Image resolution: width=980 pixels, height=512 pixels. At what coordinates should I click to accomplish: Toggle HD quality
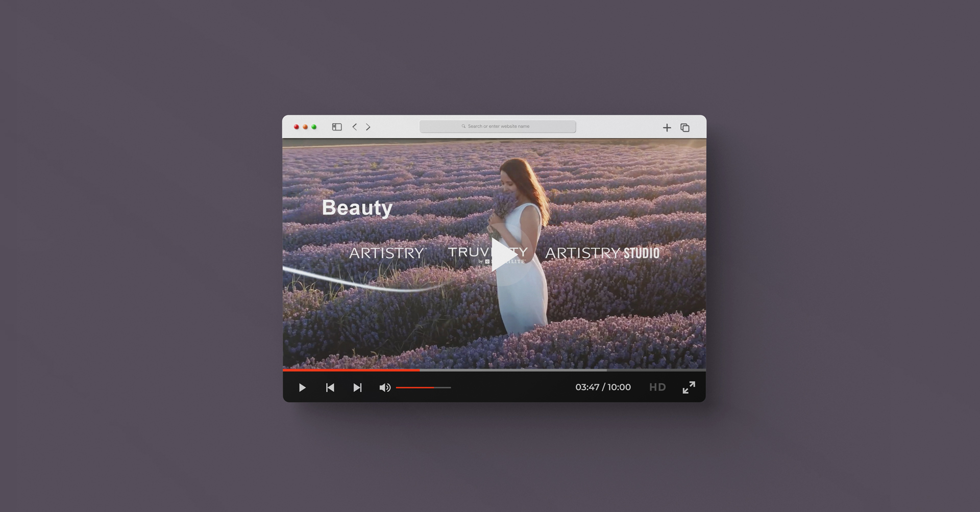coord(657,387)
